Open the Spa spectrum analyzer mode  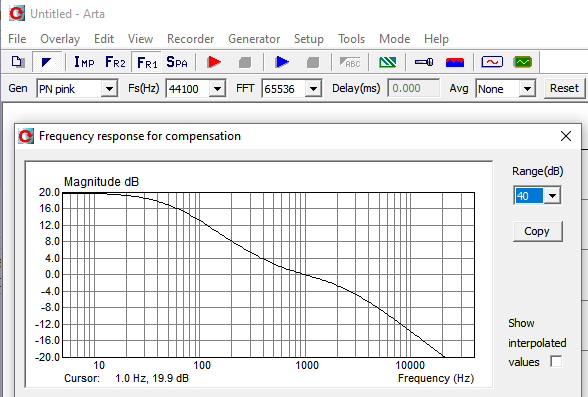(177, 62)
